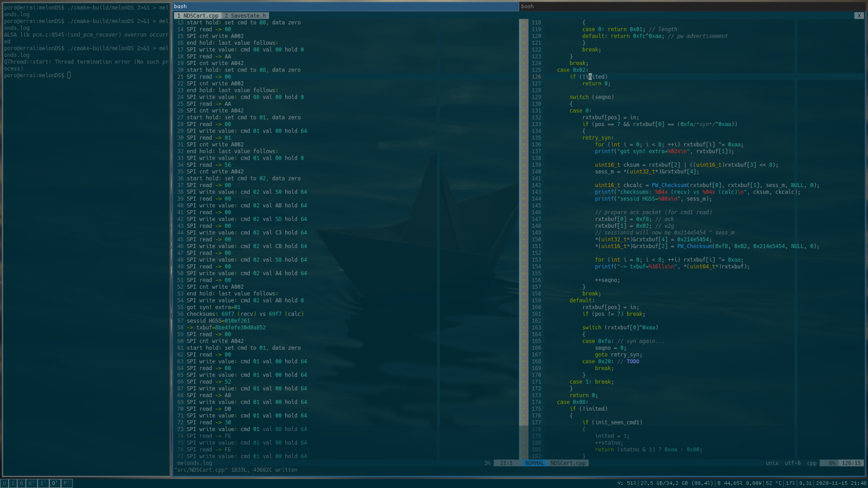Click 'QThread::start: Thread termination error' terminal line
Viewport: 868px width, 488px height.
click(x=86, y=65)
